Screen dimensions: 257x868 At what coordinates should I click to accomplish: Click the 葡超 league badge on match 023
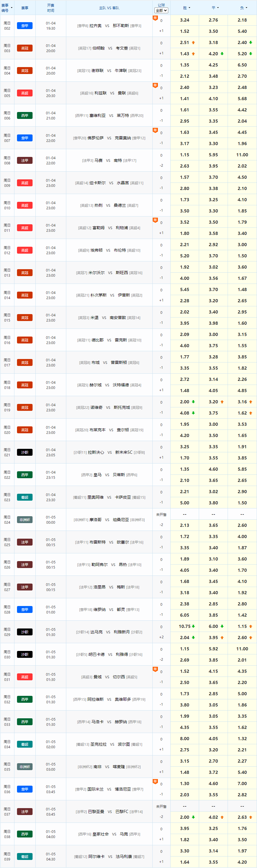coord(24,497)
